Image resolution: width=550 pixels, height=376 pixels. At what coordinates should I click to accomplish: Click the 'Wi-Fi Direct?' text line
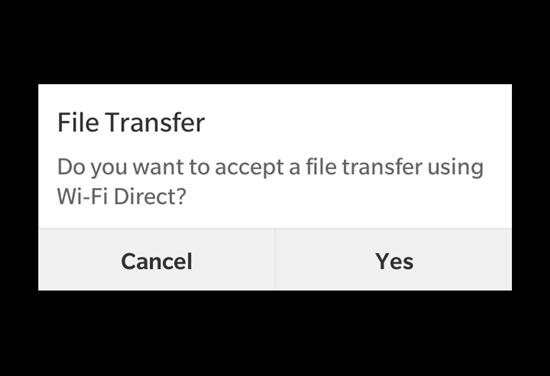click(121, 196)
